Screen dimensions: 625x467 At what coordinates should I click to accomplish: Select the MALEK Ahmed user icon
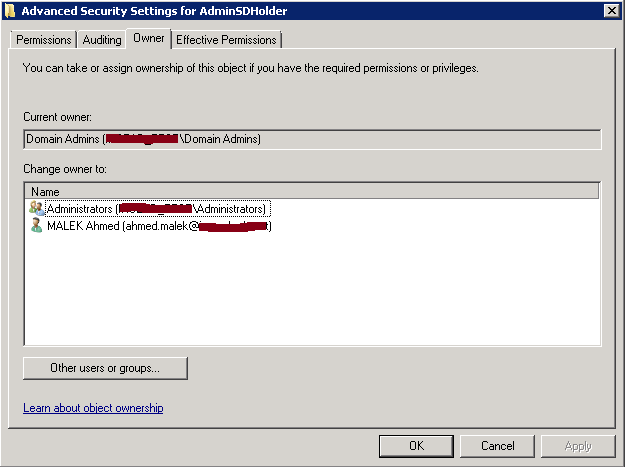coord(36,226)
